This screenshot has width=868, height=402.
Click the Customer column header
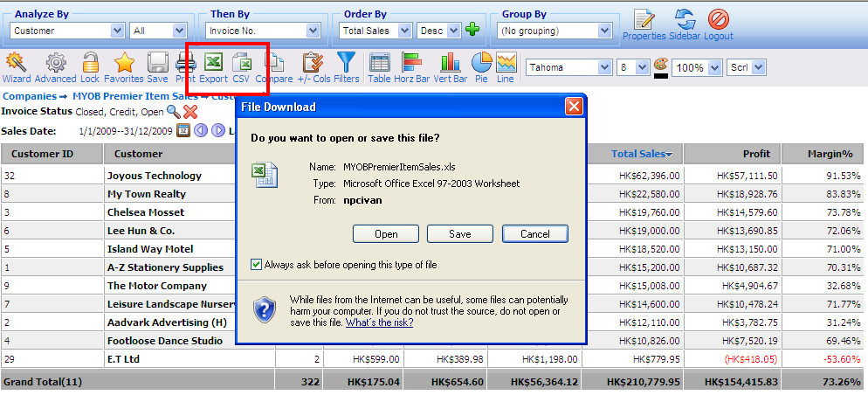[x=138, y=154]
